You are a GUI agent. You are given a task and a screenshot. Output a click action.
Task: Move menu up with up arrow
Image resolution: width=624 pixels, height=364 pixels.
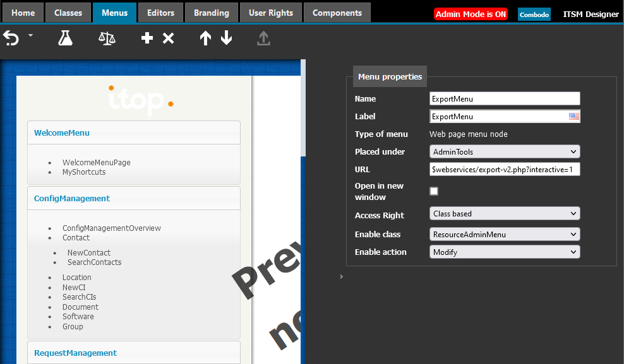[205, 38]
